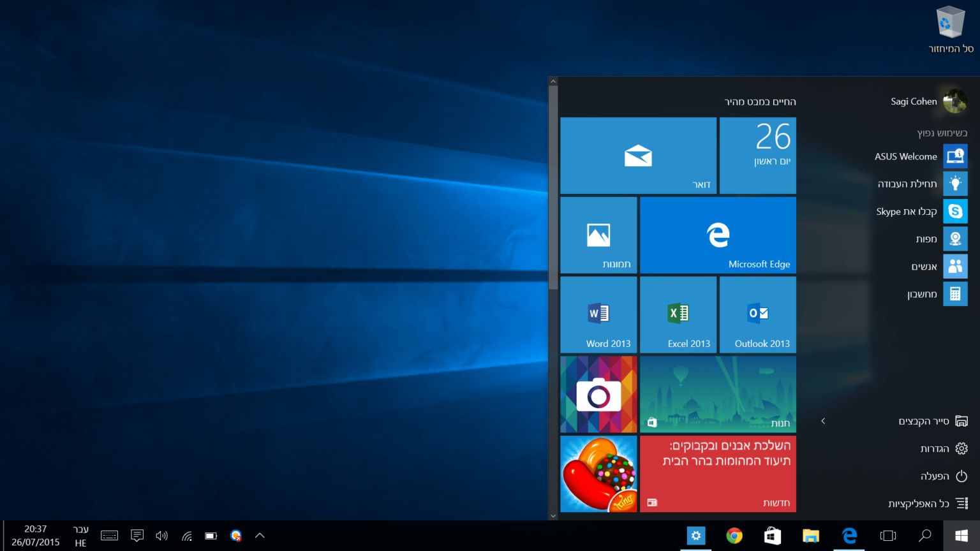Open the Camera app tile
980x551 pixels.
tap(598, 394)
